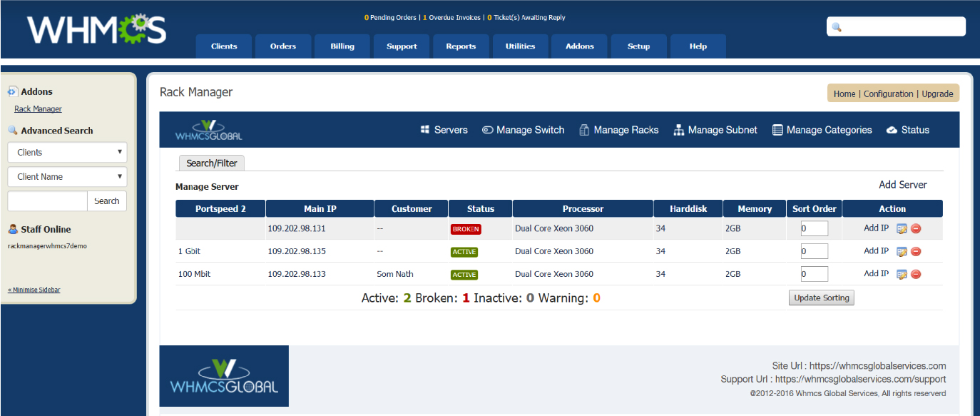Click Add IP for server 109.202.98.135

tap(876, 251)
